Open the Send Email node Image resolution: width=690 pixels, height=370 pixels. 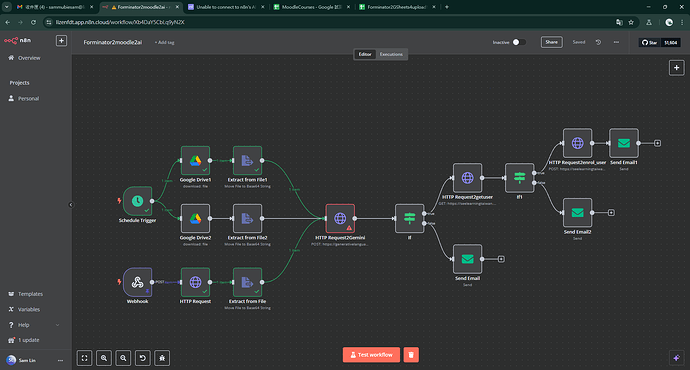click(467, 259)
